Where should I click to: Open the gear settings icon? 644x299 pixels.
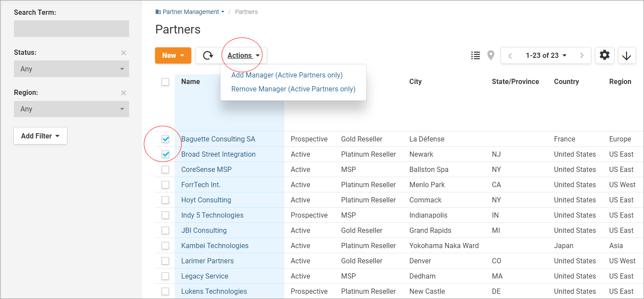[604, 55]
